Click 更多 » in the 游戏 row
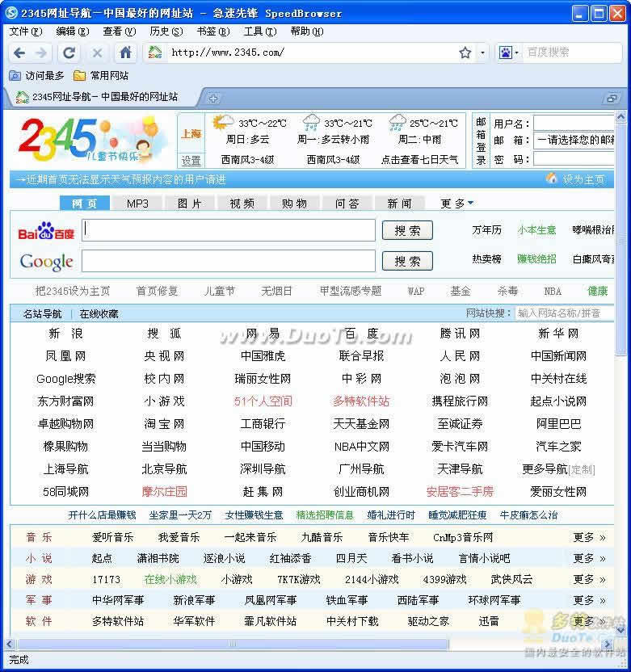631x672 pixels. (x=590, y=579)
